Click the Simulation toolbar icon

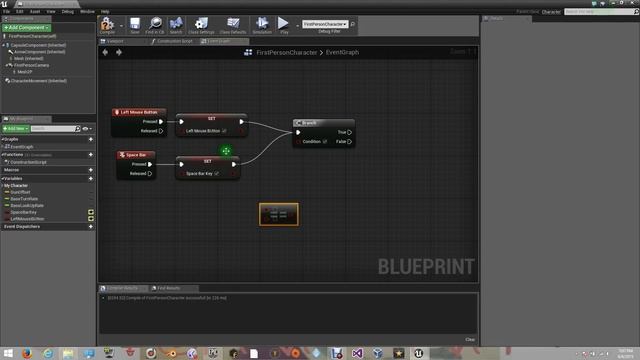coord(262,24)
